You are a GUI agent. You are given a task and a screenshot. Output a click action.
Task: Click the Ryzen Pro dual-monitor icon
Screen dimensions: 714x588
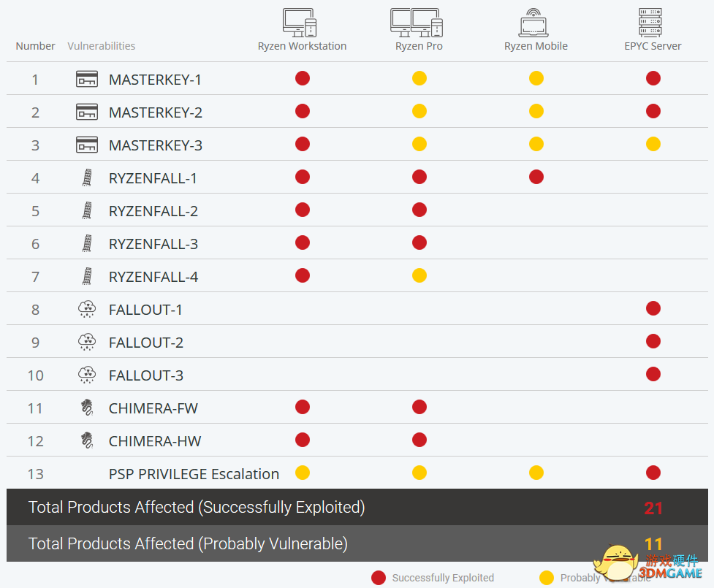tap(417, 23)
